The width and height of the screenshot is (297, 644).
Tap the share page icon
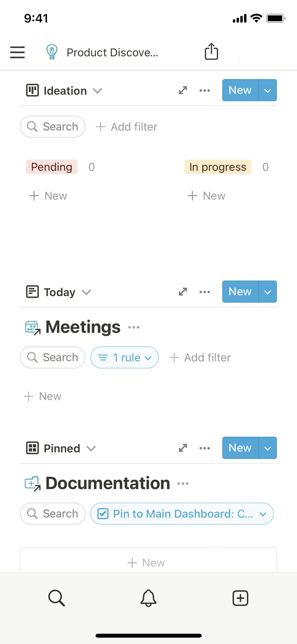point(211,52)
